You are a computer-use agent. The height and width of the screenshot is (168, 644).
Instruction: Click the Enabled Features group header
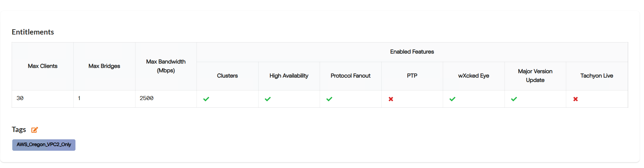click(412, 52)
